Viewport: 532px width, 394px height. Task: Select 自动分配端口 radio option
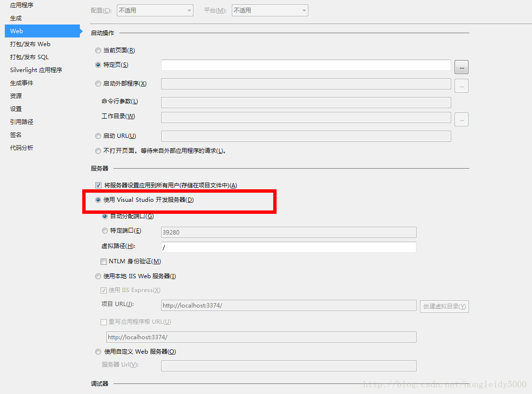pyautogui.click(x=105, y=216)
